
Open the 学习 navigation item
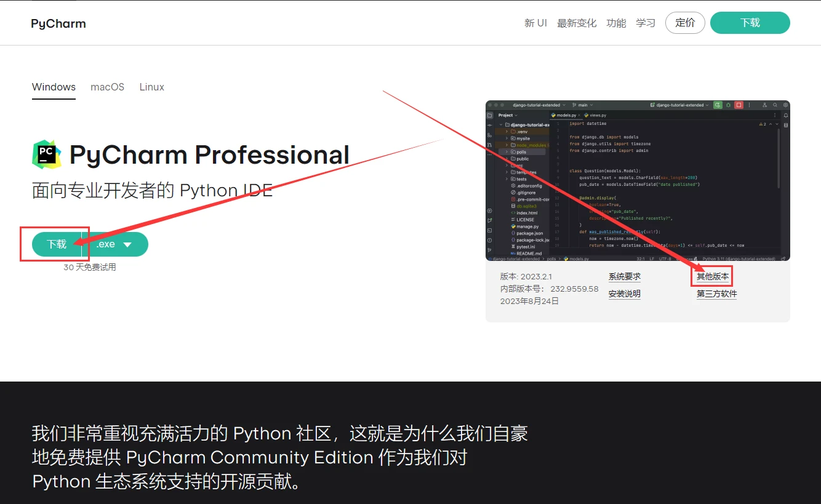click(x=646, y=23)
